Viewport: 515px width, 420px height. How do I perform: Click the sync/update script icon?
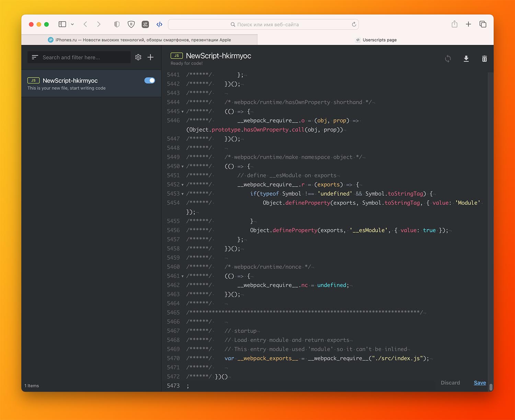[448, 59]
